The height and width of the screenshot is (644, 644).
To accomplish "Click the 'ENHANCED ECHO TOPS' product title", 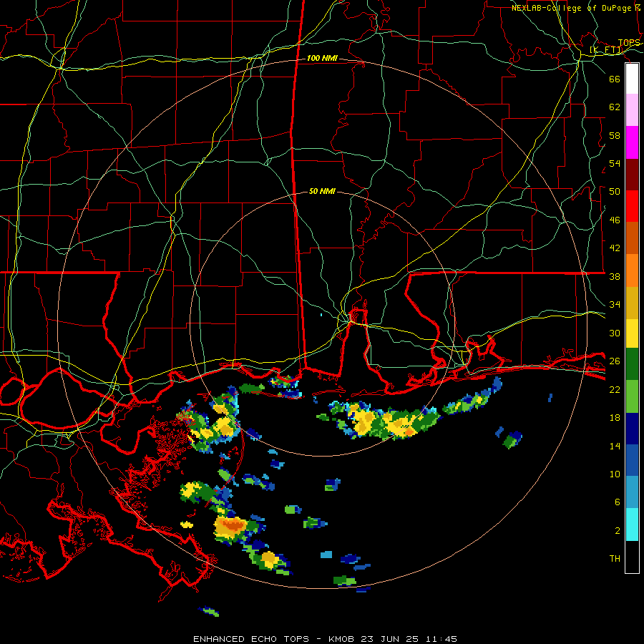I will click(x=251, y=639).
